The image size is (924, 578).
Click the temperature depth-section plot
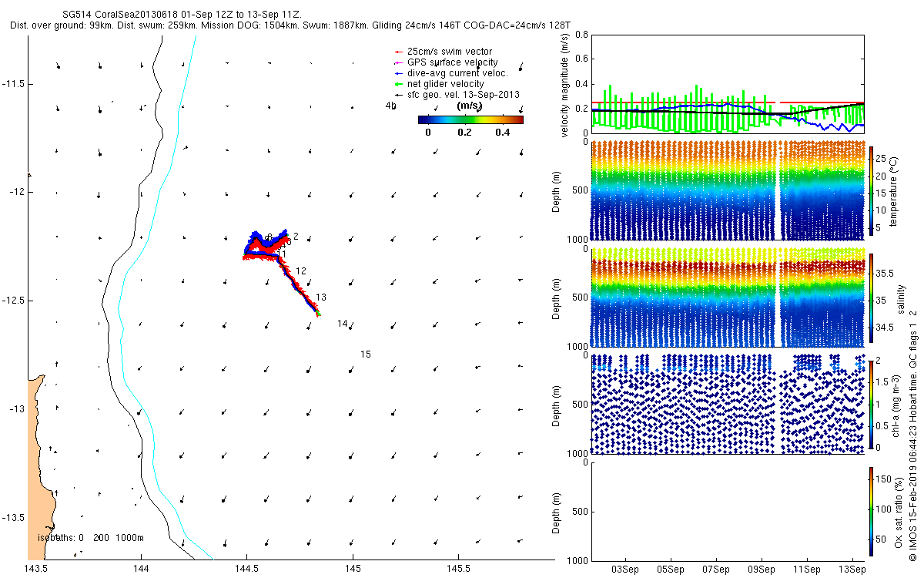pos(727,190)
